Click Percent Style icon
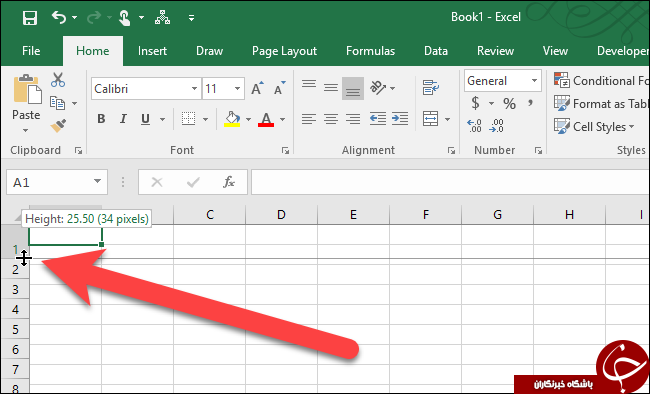This screenshot has height=394, width=650. click(509, 103)
